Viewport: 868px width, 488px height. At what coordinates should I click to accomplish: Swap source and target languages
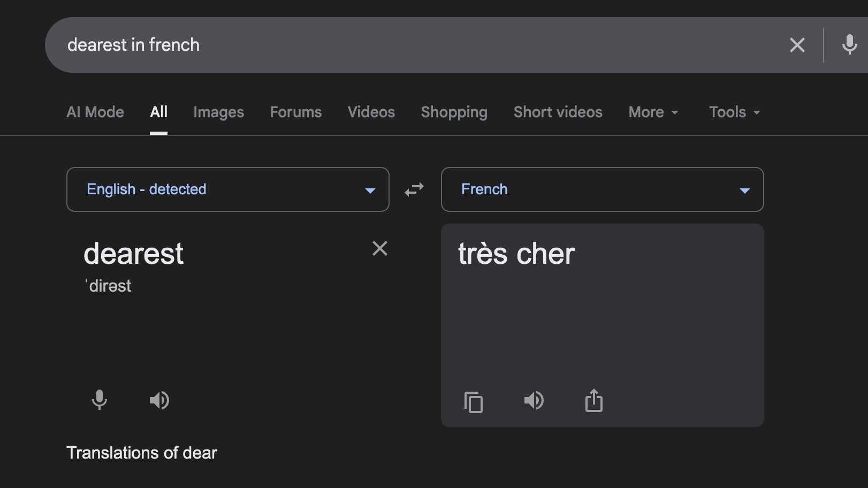(414, 189)
